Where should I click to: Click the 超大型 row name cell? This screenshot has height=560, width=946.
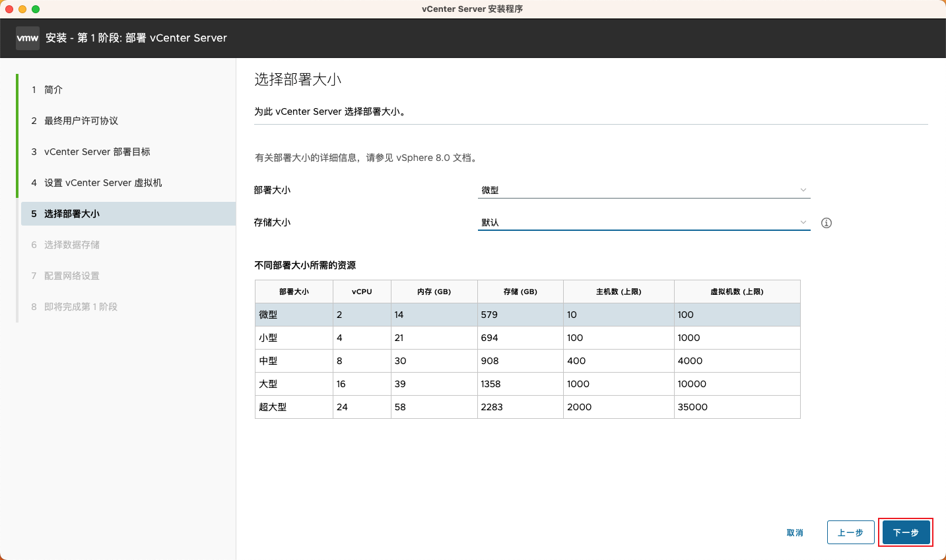pyautogui.click(x=294, y=407)
